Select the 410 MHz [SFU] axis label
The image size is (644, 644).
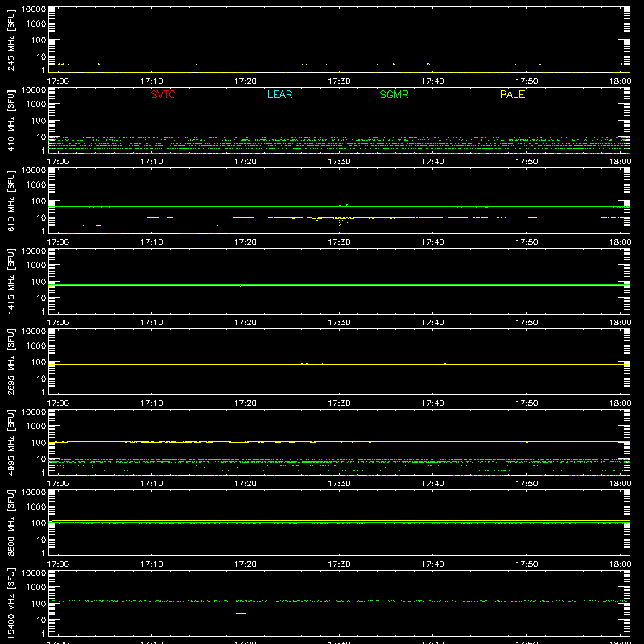[10, 120]
